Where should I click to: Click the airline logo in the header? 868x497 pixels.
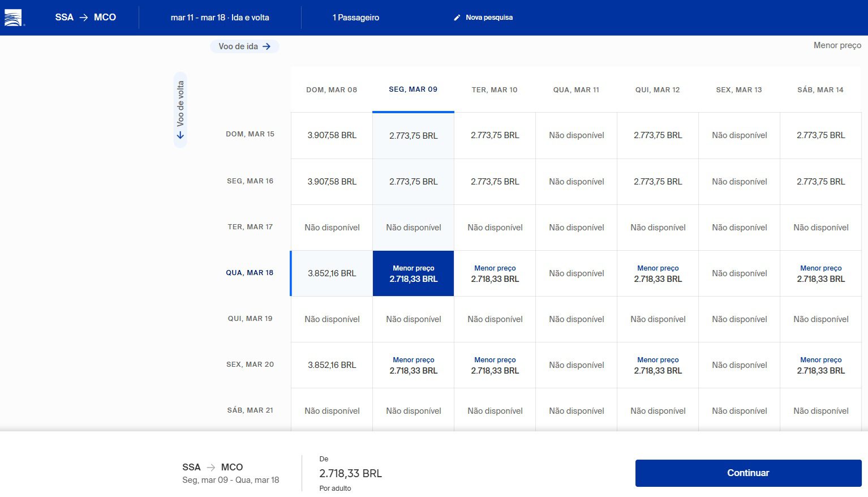tap(14, 18)
